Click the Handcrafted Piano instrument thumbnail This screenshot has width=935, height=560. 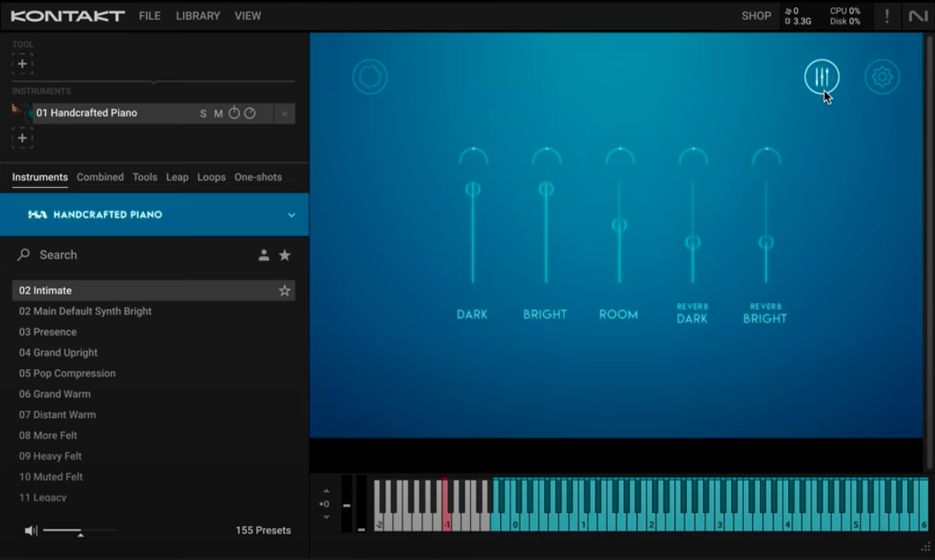(x=22, y=112)
